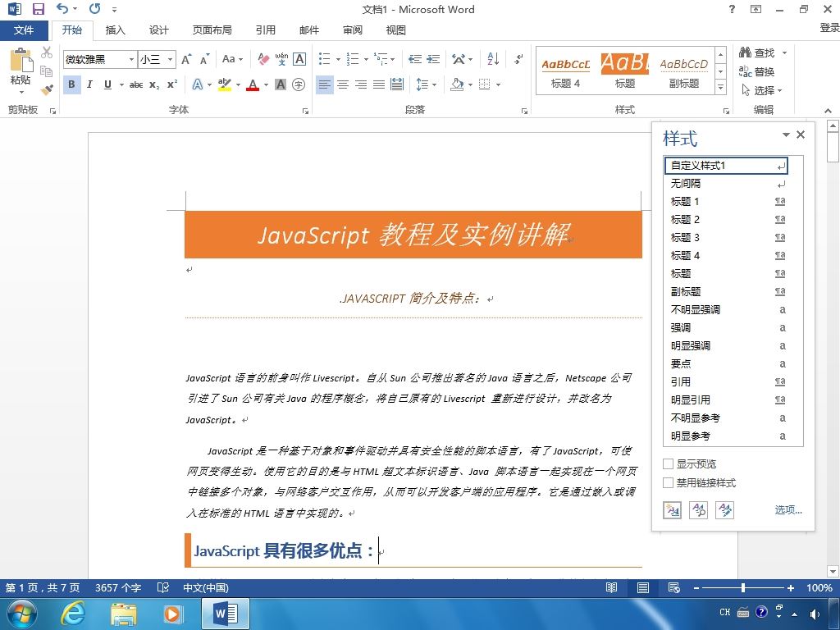840x630 pixels.
Task: Open Internet Explorer from taskbar
Action: coord(73,613)
